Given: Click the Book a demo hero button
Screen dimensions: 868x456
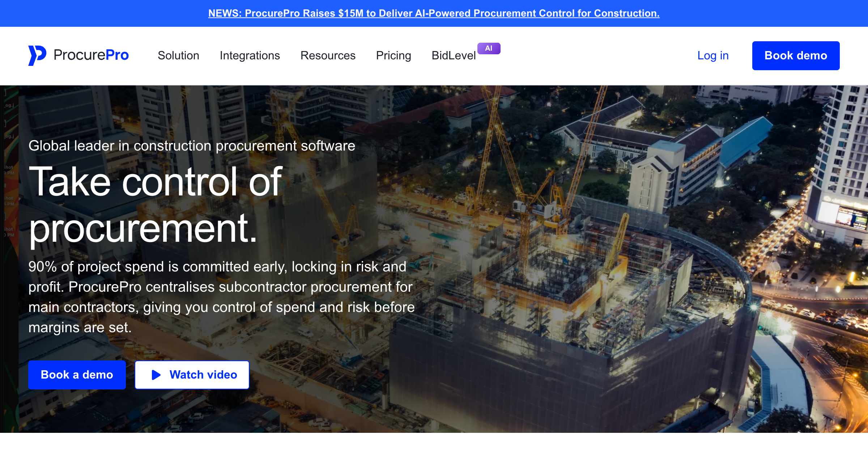Looking at the screenshot, I should (x=77, y=375).
